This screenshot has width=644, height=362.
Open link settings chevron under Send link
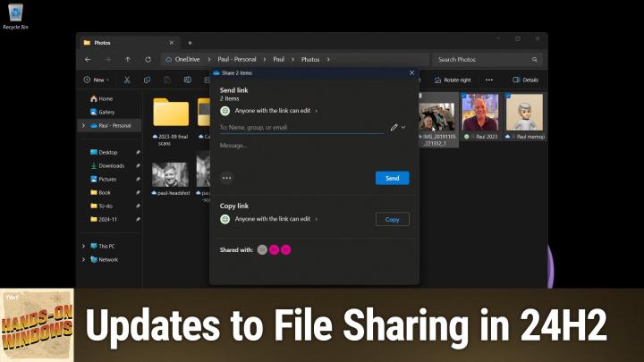317,111
